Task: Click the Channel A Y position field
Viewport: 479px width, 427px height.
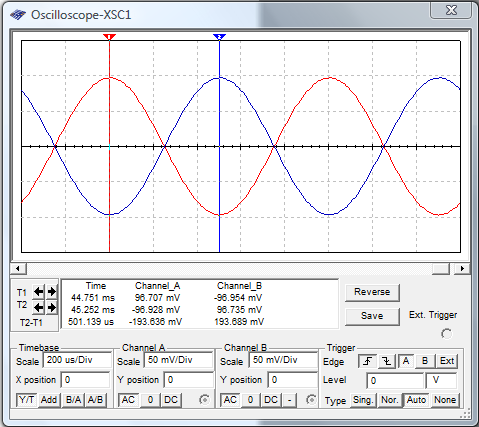Action: click(189, 380)
